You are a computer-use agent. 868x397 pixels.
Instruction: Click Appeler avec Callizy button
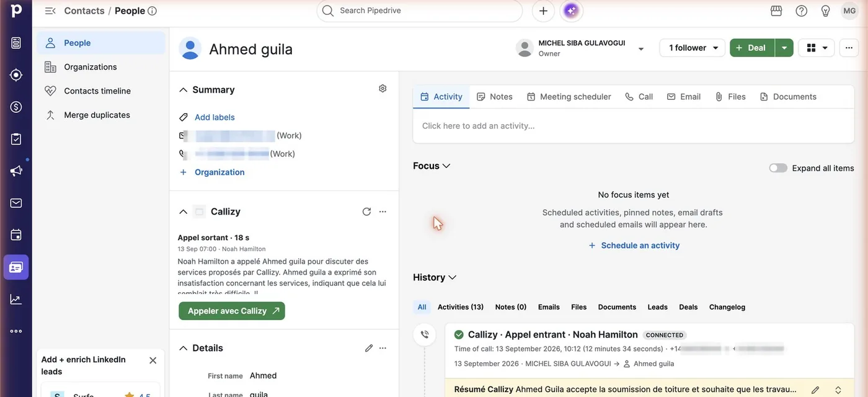coord(232,311)
